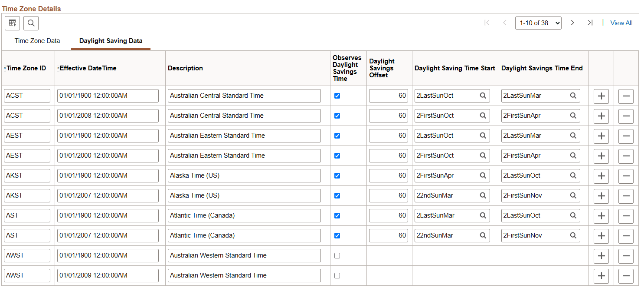Select the Daylight Saving Data tab

(x=111, y=40)
